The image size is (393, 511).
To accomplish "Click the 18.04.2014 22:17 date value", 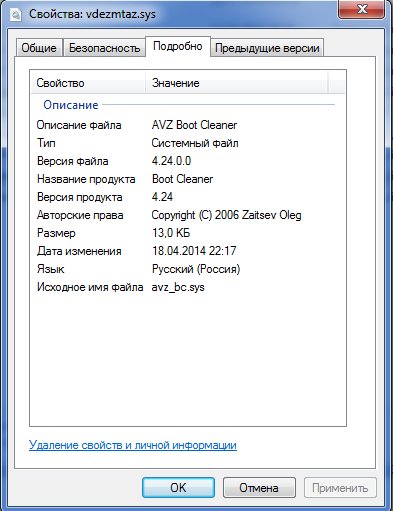I will [194, 251].
